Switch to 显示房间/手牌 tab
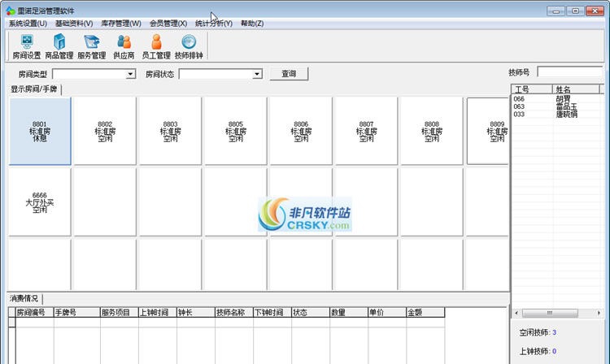This screenshot has height=364, width=610. 34,89
